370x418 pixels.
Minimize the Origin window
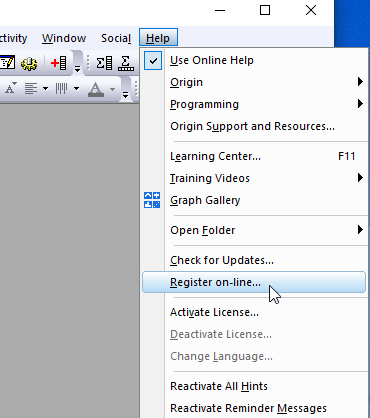tap(220, 10)
